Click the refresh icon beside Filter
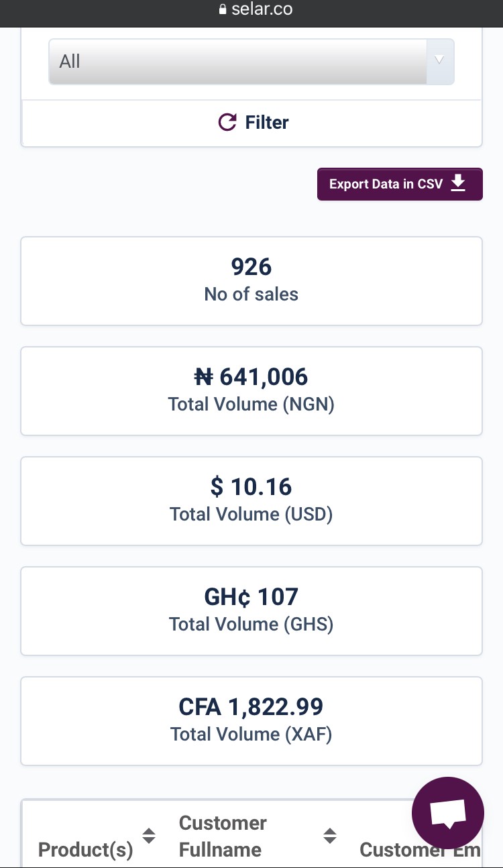 [x=227, y=122]
